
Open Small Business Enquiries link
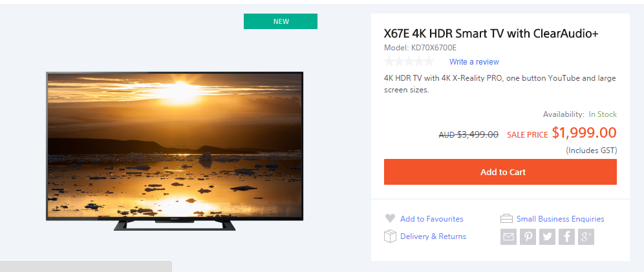pos(560,219)
